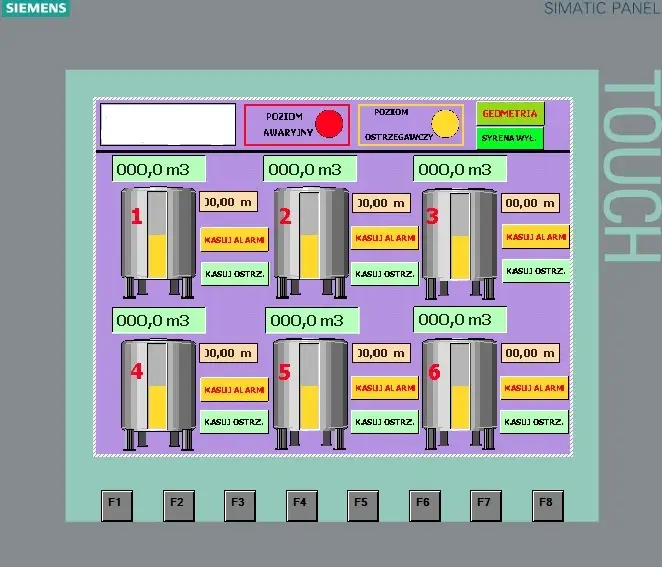Click the F1 function key
662x567 pixels.
[117, 505]
